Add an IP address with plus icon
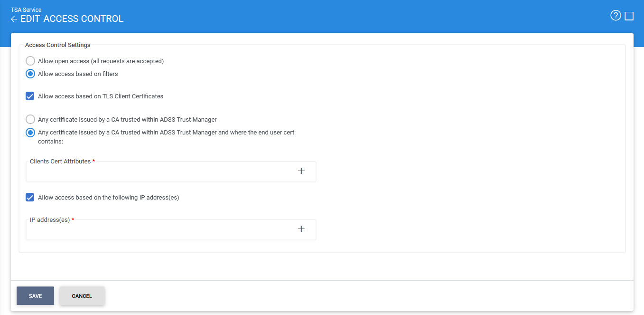The height and width of the screenshot is (315, 644). click(301, 229)
